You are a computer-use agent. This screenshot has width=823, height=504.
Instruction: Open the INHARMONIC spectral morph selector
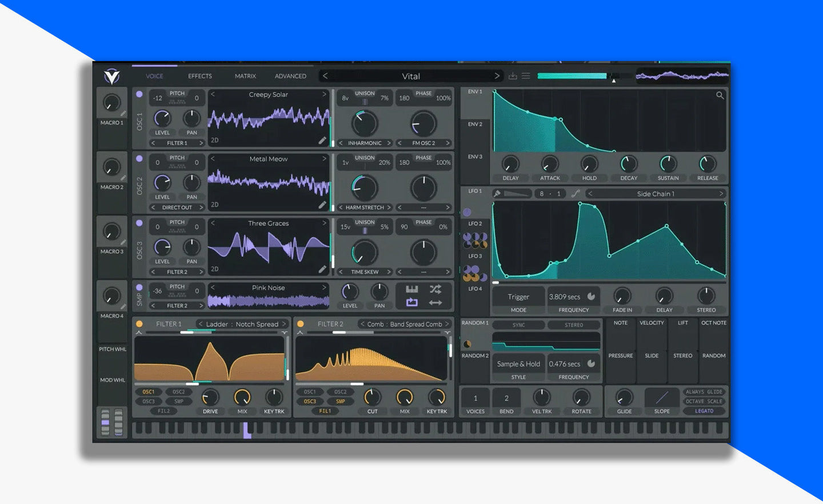tap(365, 143)
